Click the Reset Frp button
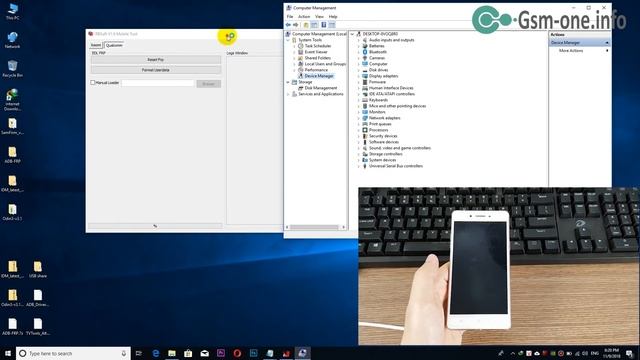This screenshot has width=640, height=360. [156, 60]
